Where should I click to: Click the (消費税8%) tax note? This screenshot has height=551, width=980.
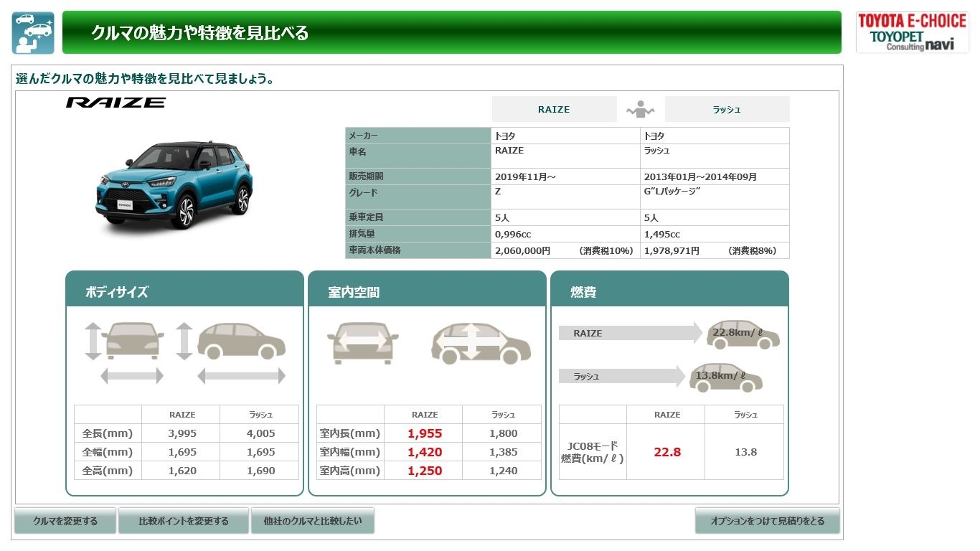pyautogui.click(x=752, y=251)
